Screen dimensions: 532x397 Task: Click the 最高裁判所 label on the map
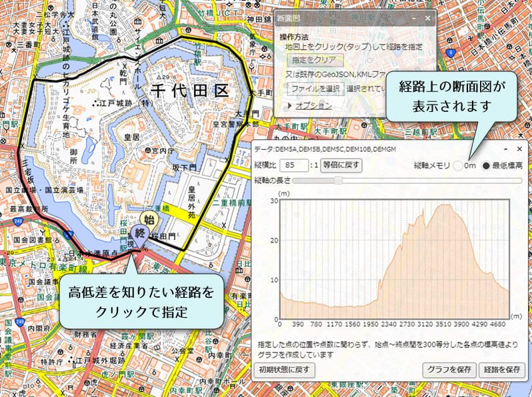point(29,209)
